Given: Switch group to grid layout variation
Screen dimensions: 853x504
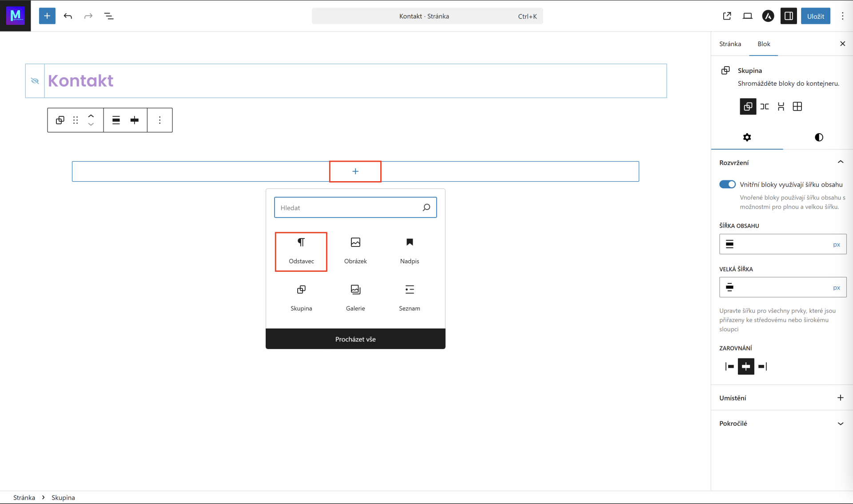Looking at the screenshot, I should pos(797,107).
